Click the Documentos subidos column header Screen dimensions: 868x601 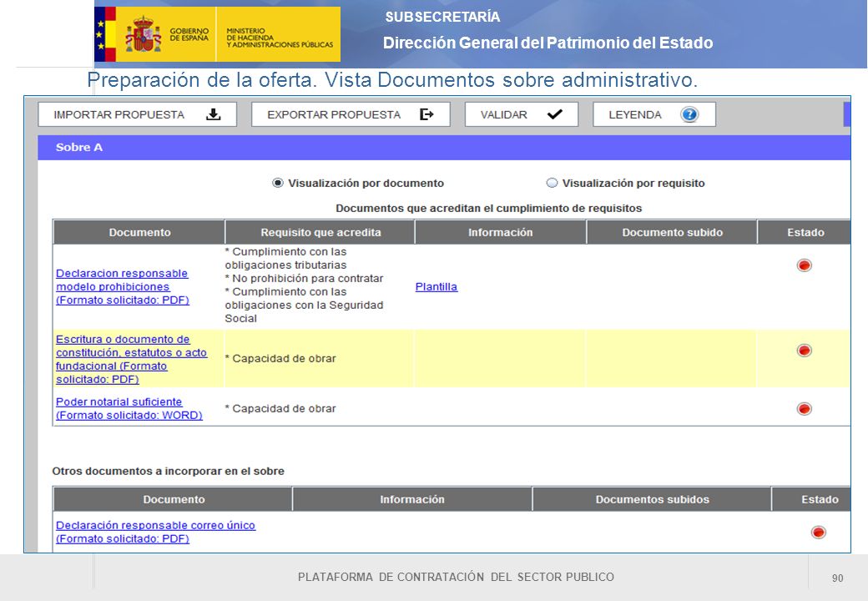click(652, 499)
